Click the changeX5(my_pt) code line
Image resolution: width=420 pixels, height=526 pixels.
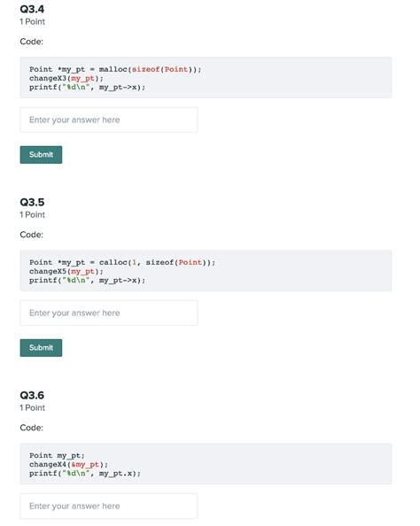(66, 271)
